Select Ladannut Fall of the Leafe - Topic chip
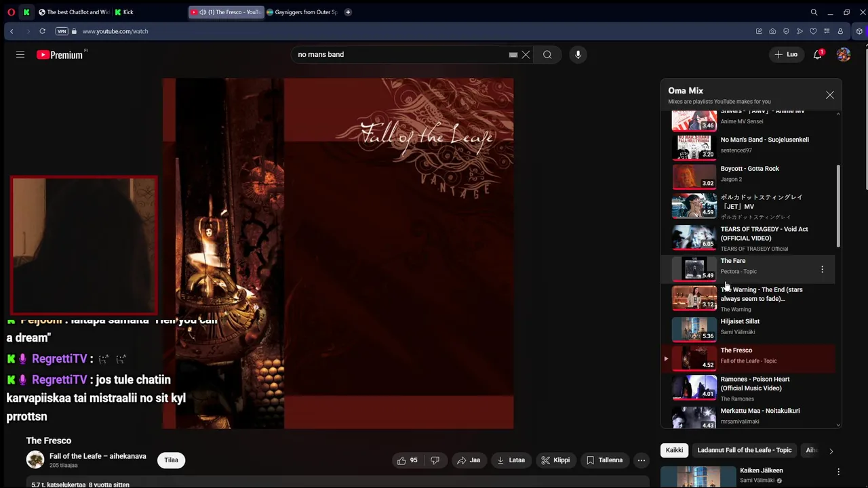868x488 pixels. (745, 450)
